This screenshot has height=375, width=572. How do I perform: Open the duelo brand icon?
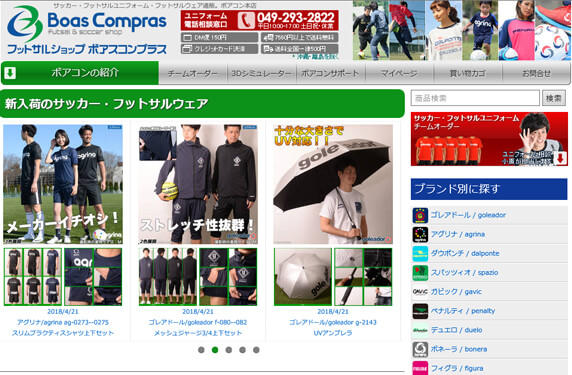pos(420,330)
